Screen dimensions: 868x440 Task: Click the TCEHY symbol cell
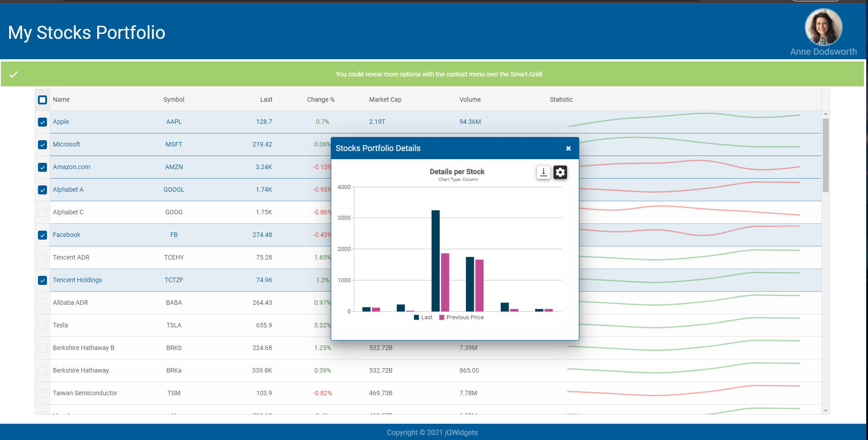[x=174, y=257]
